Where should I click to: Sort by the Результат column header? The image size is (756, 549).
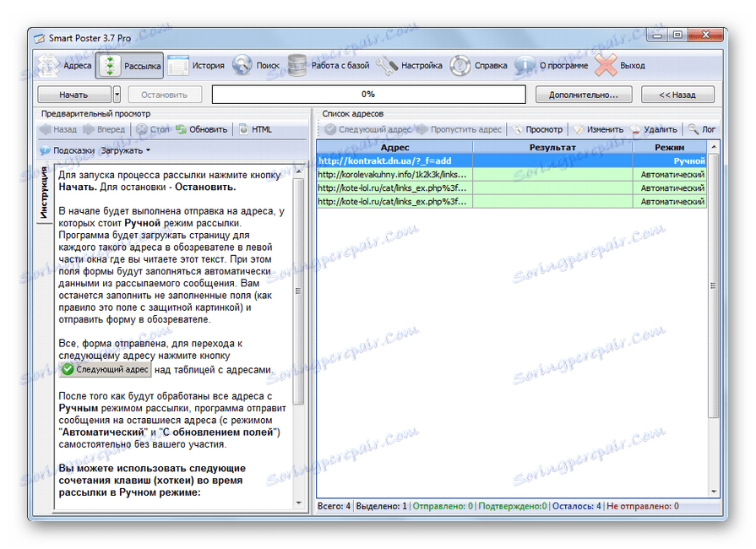click(x=552, y=147)
